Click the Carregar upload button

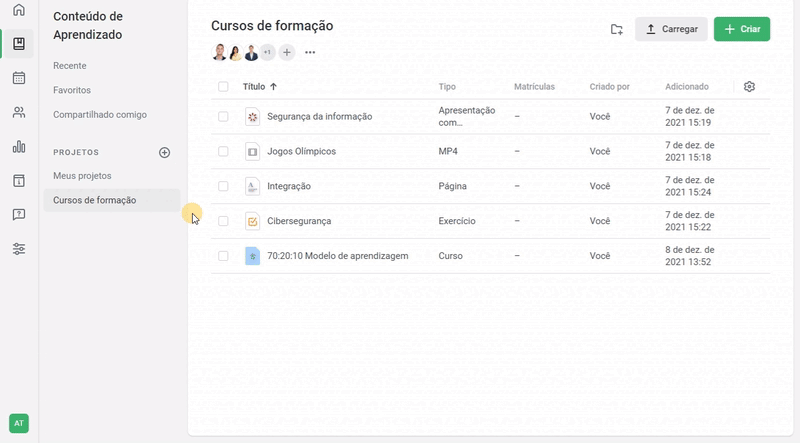pyautogui.click(x=671, y=29)
